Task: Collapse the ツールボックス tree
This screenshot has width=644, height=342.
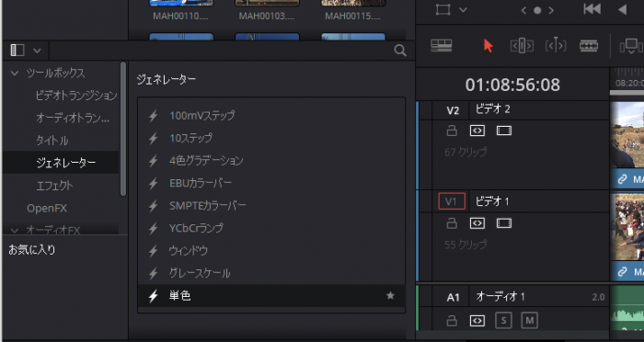Action: click(x=15, y=74)
